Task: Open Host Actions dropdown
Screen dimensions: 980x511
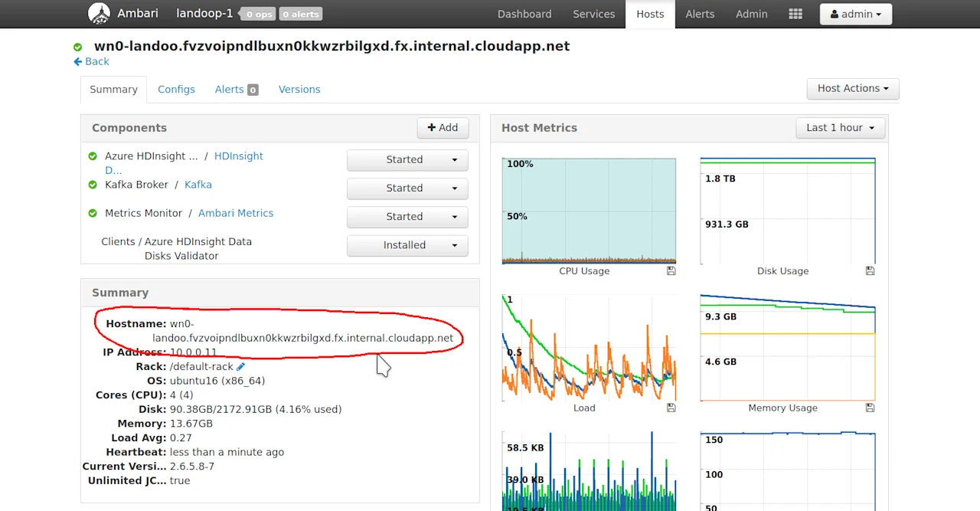Action: tap(853, 88)
